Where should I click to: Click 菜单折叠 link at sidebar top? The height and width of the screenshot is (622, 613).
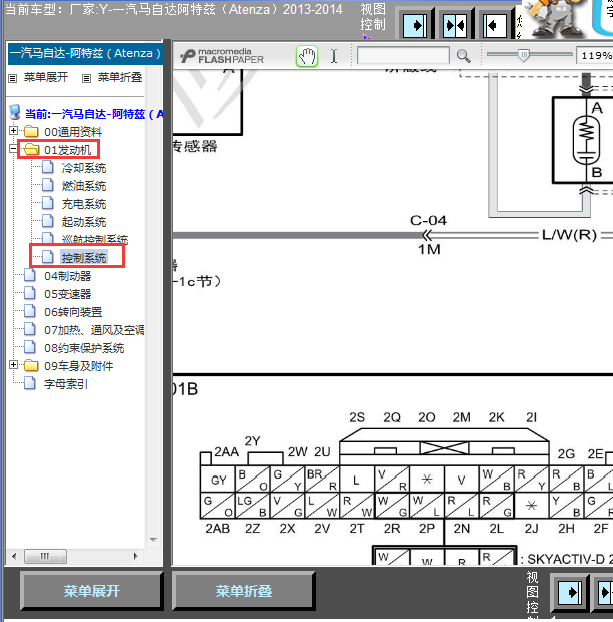coord(120,77)
